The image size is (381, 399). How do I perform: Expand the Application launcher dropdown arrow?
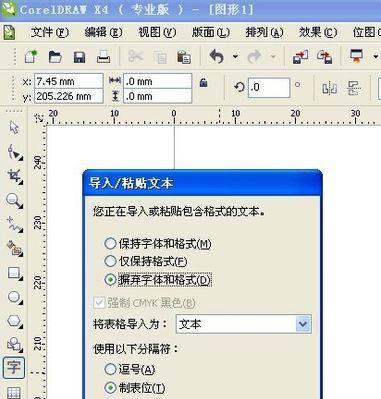click(376, 56)
